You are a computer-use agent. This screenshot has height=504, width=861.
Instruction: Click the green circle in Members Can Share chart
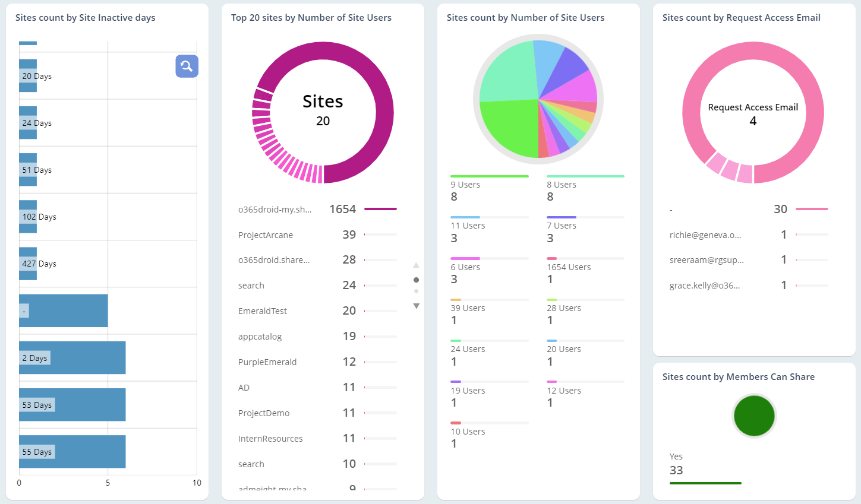click(x=753, y=416)
